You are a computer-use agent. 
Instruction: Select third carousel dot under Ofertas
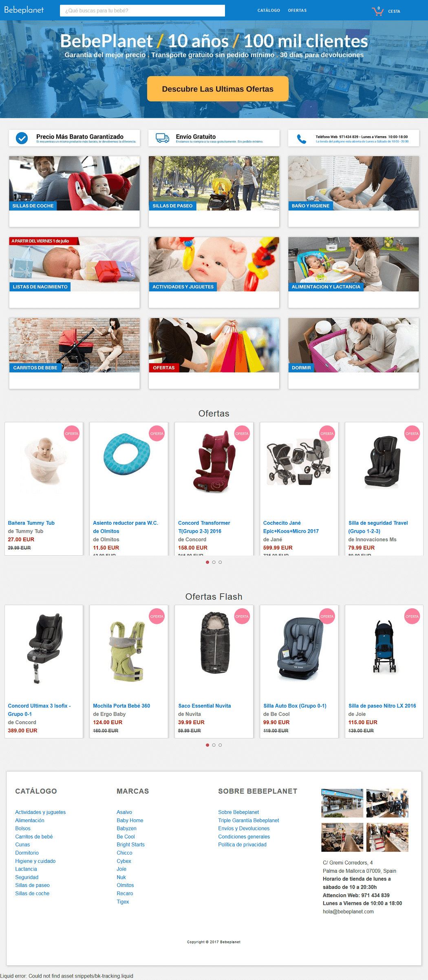point(220,562)
